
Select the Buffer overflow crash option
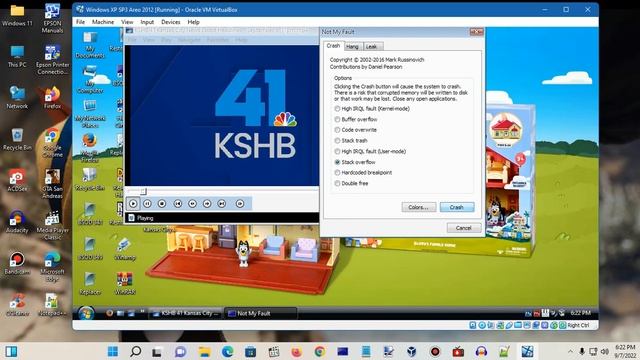pyautogui.click(x=356, y=119)
